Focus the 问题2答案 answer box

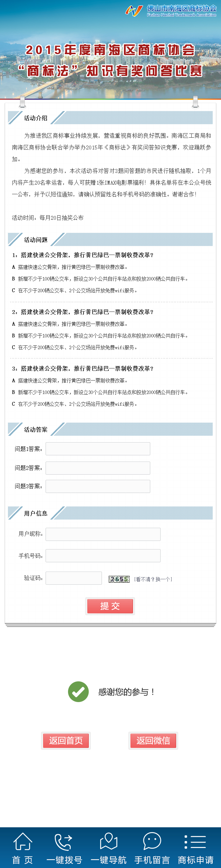pos(98,468)
